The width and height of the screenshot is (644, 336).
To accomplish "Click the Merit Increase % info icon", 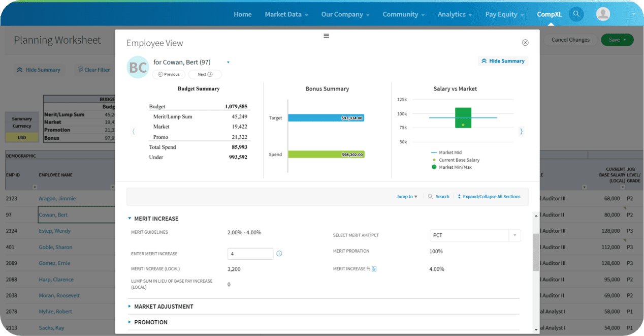I will pyautogui.click(x=374, y=269).
